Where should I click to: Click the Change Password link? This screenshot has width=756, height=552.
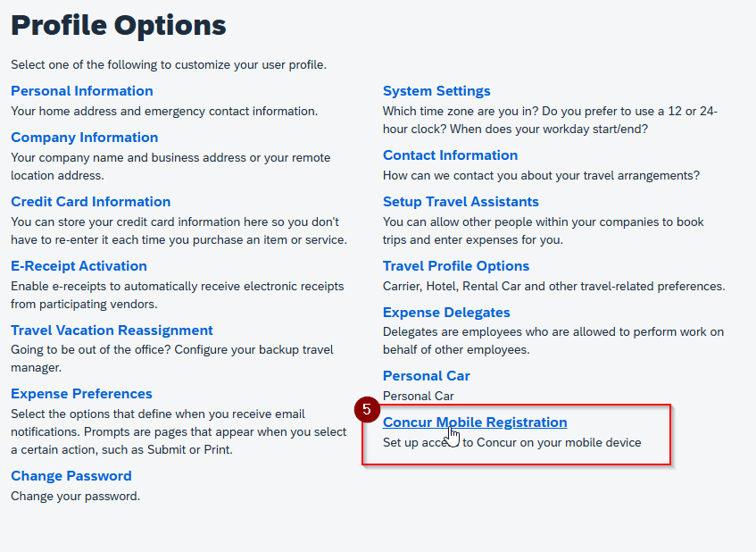pos(71,476)
